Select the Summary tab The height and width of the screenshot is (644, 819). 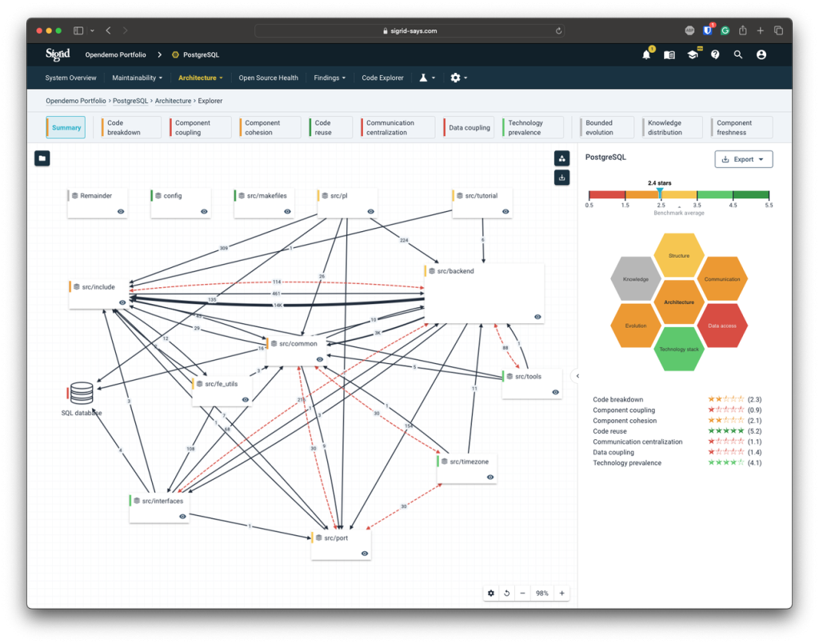coord(66,127)
